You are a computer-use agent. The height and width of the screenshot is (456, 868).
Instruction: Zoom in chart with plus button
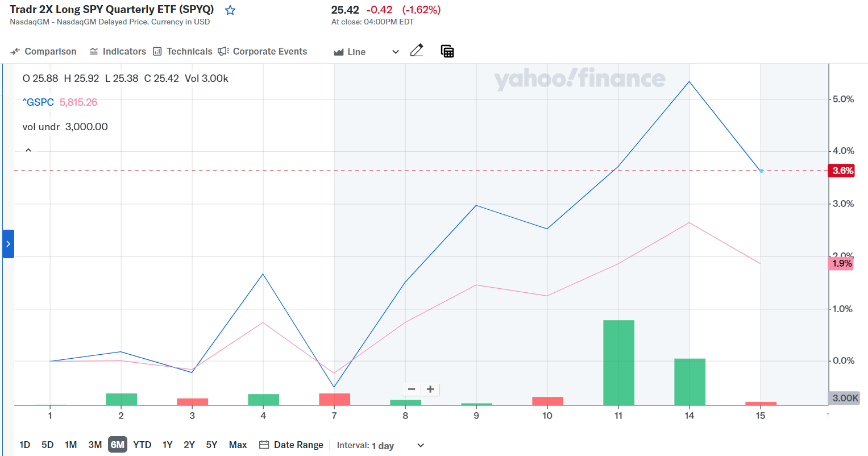[430, 389]
